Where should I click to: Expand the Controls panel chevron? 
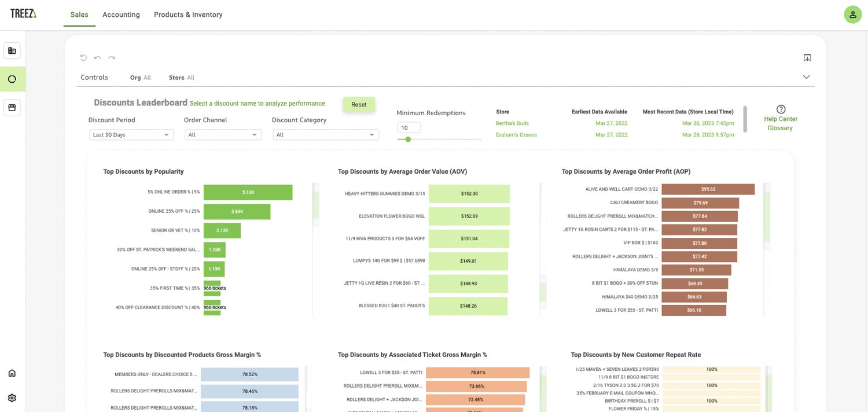(806, 78)
